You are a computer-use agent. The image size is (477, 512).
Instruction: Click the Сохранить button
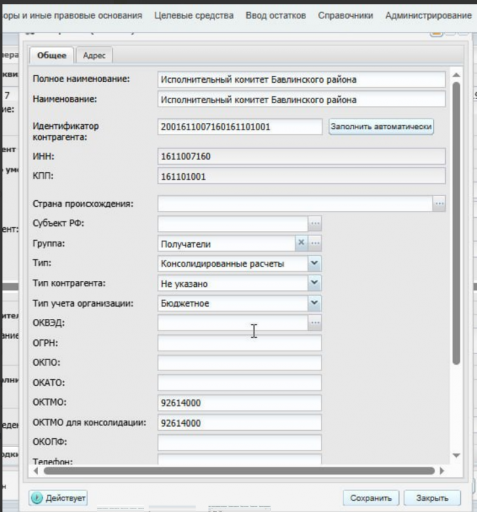click(x=371, y=498)
